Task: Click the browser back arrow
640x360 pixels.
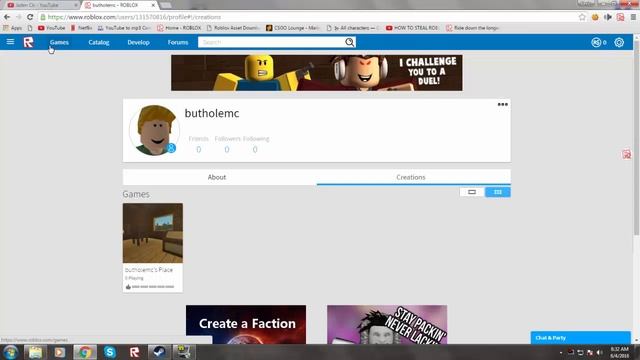Action: [7, 17]
